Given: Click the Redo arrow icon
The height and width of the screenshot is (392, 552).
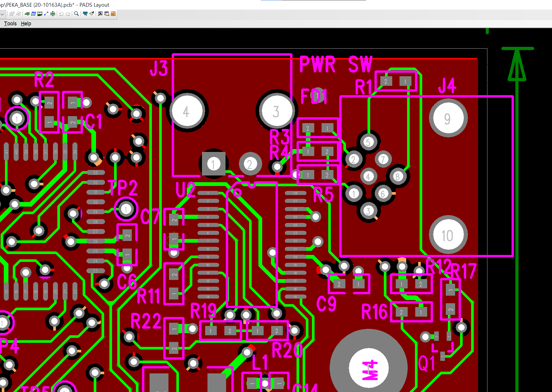Looking at the screenshot, I should click(x=68, y=14).
